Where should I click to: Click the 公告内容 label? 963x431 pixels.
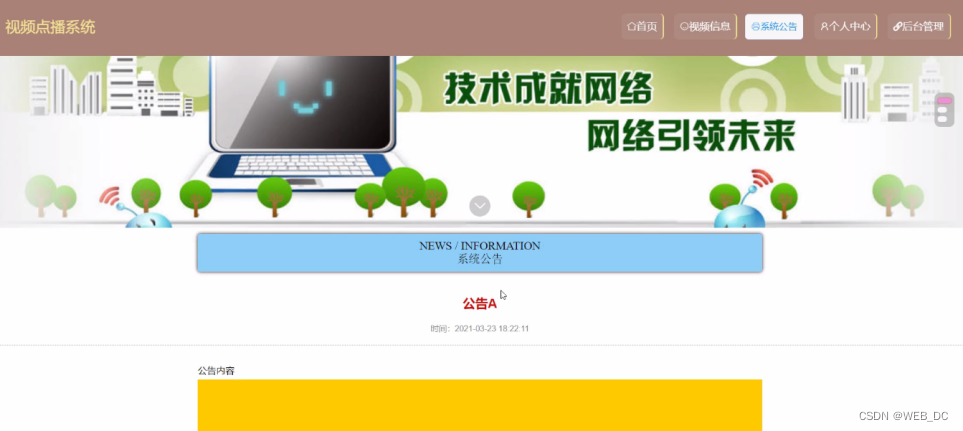point(216,371)
